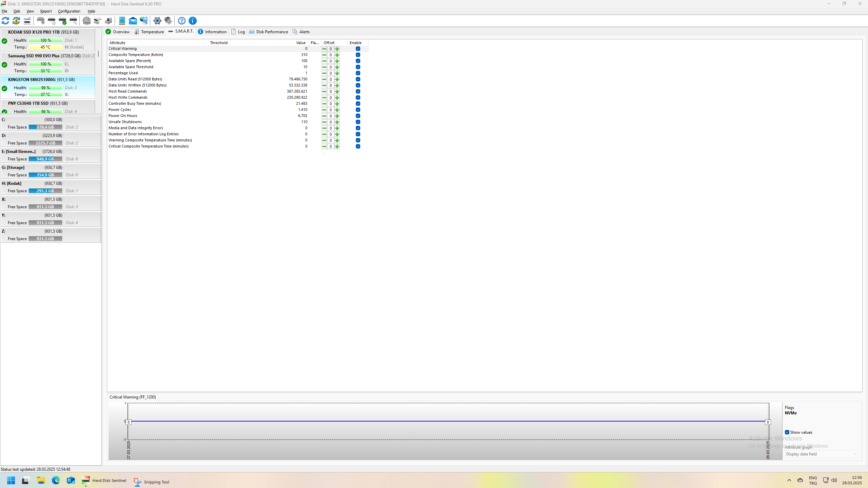This screenshot has height=488, width=868.
Task: Click the minus offset button for Unsafe Shutdowns
Action: point(324,122)
